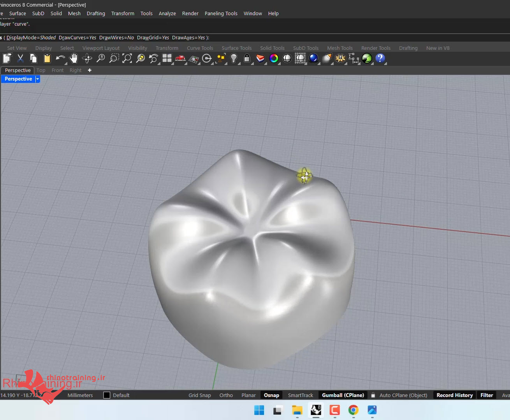The height and width of the screenshot is (420, 510).
Task: Click the light bulb Hide Objects icon
Action: point(234,58)
